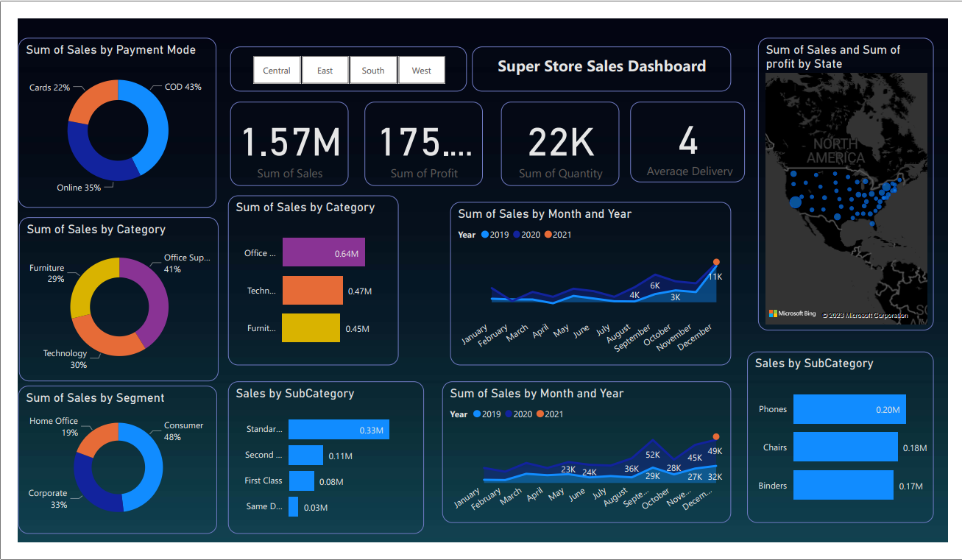This screenshot has width=962, height=560.
Task: Select the orange December data point marker
Action: (x=716, y=261)
